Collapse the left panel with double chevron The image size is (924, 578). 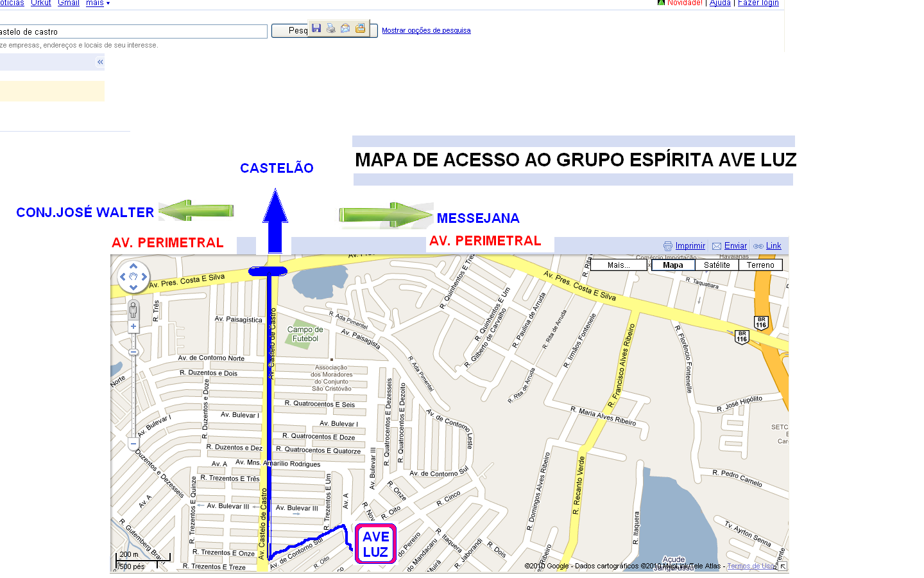point(100,62)
